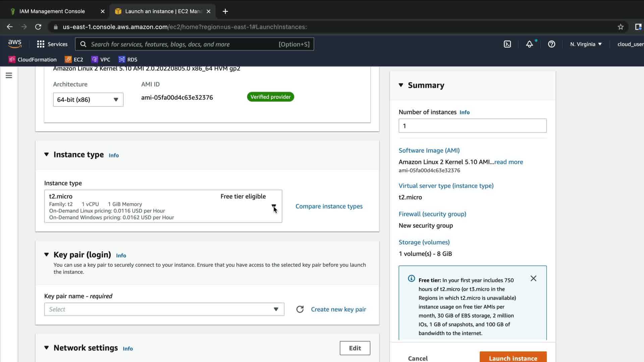Open the Services grid menu

pos(52,44)
